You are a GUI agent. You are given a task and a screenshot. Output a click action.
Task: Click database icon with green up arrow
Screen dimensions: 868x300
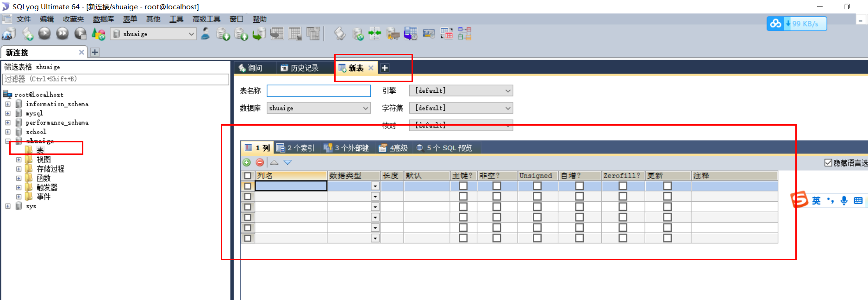click(241, 34)
